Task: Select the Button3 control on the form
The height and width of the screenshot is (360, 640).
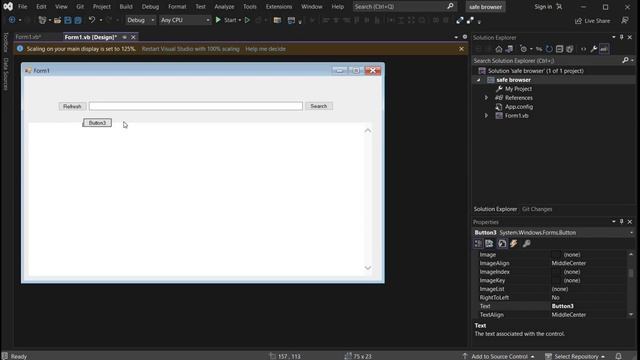Action: click(x=97, y=123)
